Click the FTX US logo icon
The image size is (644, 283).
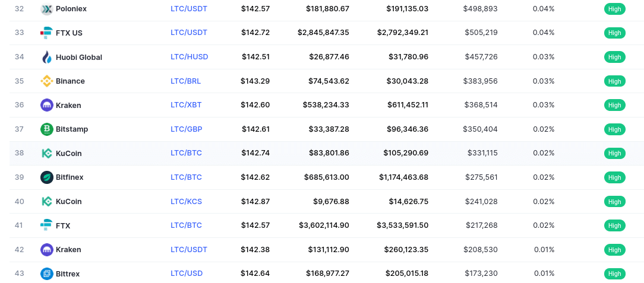point(47,33)
